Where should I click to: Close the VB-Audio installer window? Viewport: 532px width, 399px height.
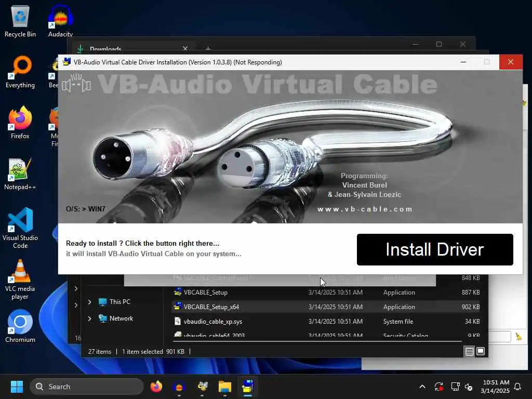(511, 62)
